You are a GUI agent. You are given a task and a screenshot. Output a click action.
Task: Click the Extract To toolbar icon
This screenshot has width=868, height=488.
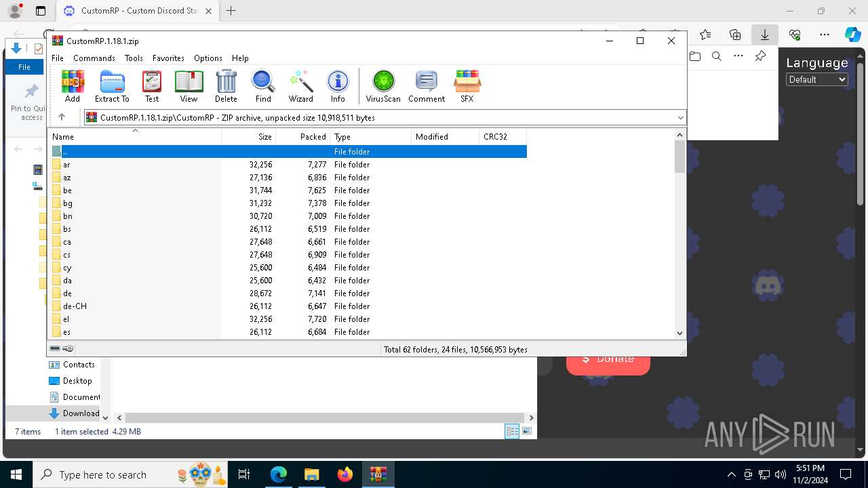(x=112, y=86)
